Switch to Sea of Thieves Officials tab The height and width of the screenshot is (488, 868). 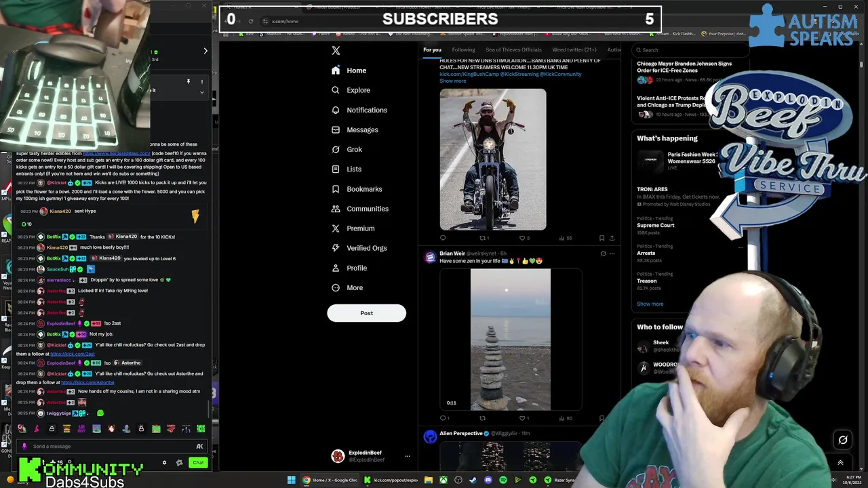point(513,49)
